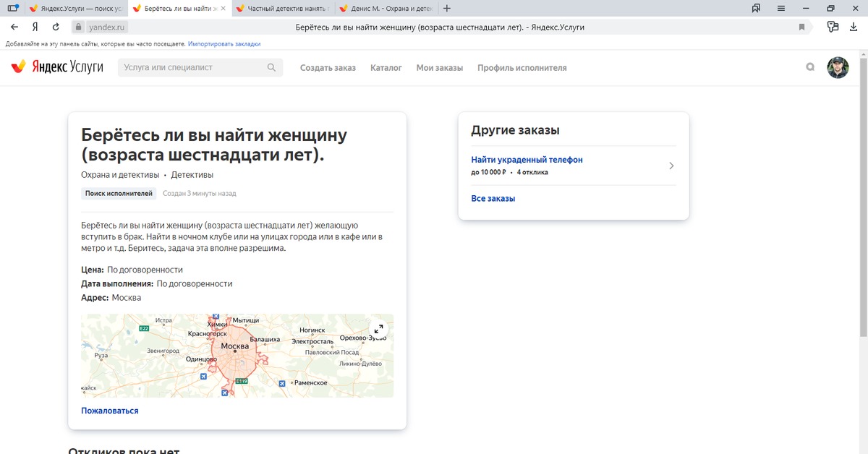The image size is (868, 454).
Task: Click the search magnifier icon in header
Action: coord(811,67)
